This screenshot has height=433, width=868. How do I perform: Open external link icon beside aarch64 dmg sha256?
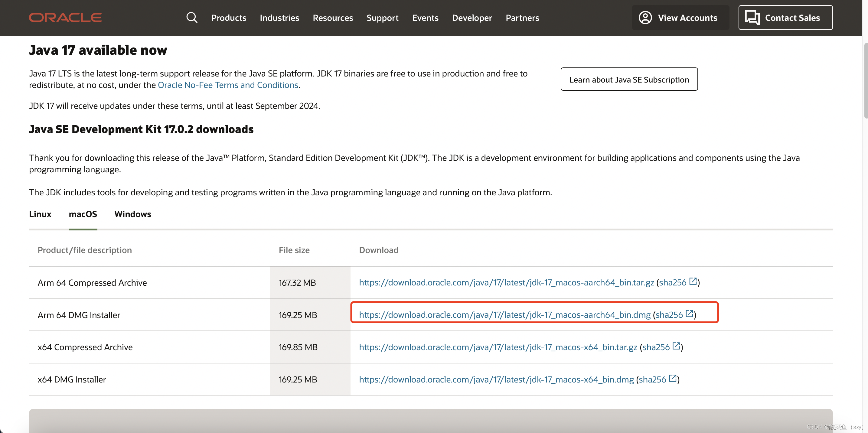(x=690, y=314)
